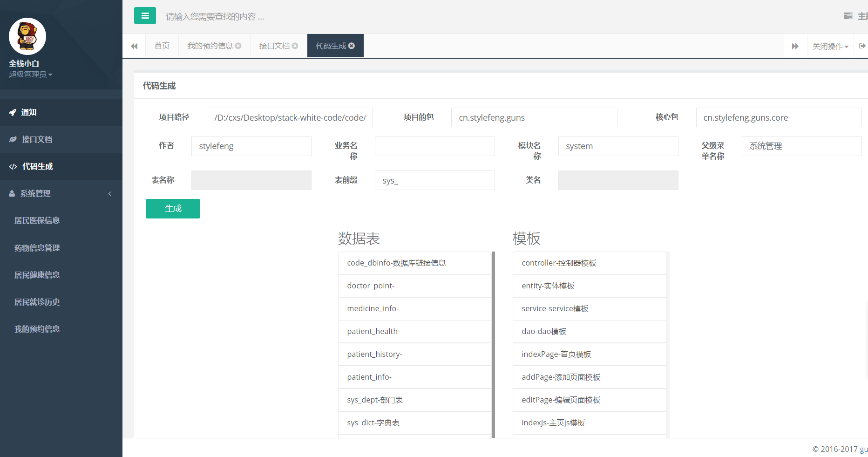Open the 关闭操作 dropdown
This screenshot has height=457, width=868.
[x=830, y=46]
